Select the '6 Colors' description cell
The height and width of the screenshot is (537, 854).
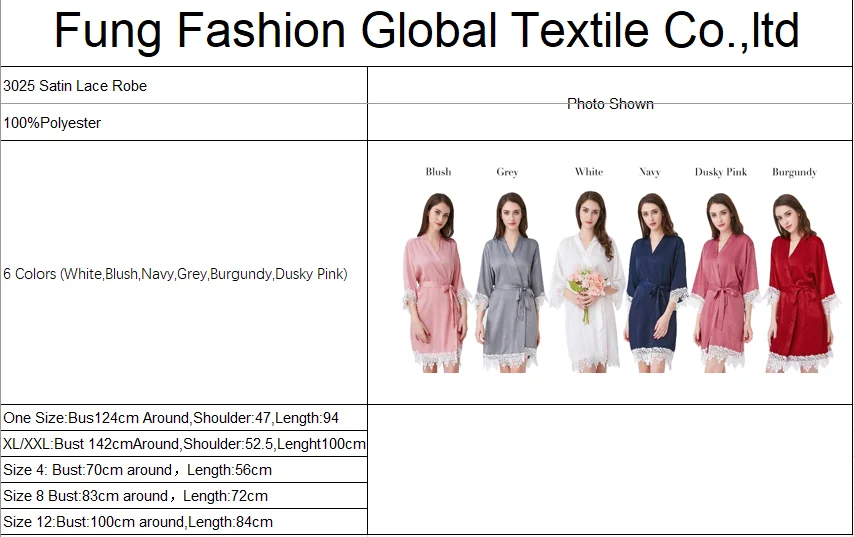pyautogui.click(x=184, y=273)
